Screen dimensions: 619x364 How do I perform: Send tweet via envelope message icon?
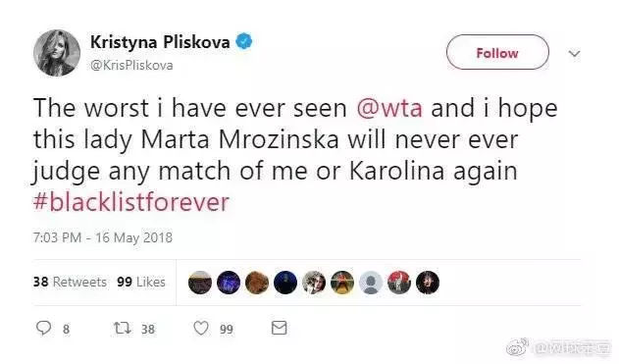click(x=280, y=328)
